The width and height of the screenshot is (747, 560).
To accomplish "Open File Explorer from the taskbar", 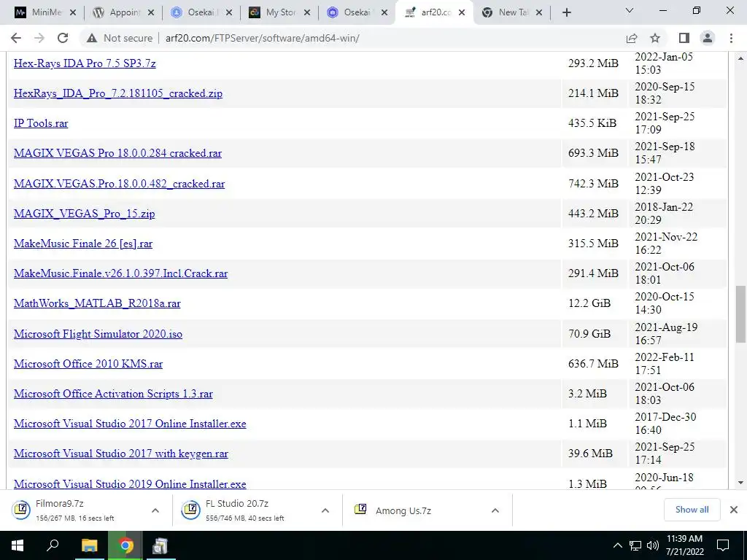I will pyautogui.click(x=89, y=545).
